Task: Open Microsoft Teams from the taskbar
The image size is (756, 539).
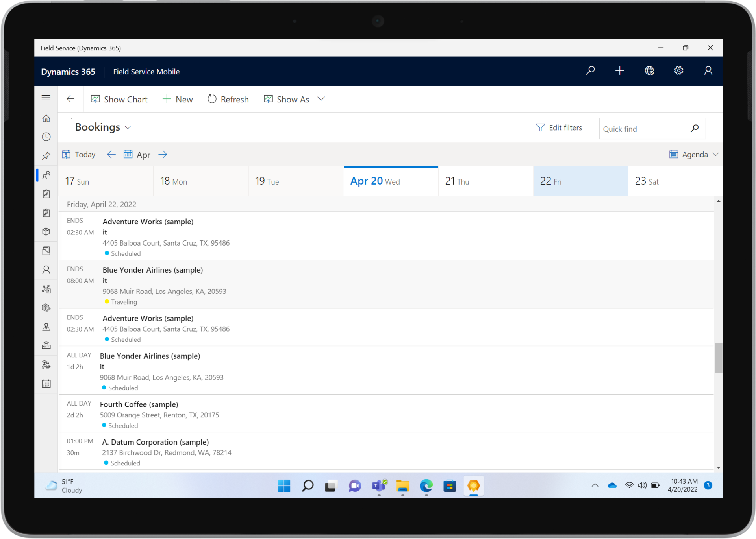Action: coord(378,486)
